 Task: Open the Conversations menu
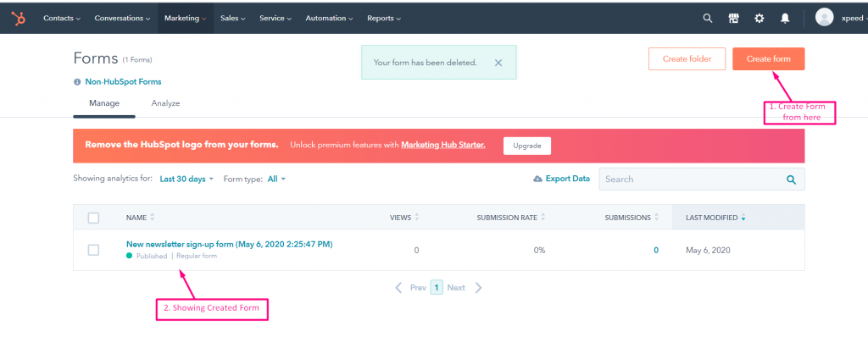coord(122,19)
